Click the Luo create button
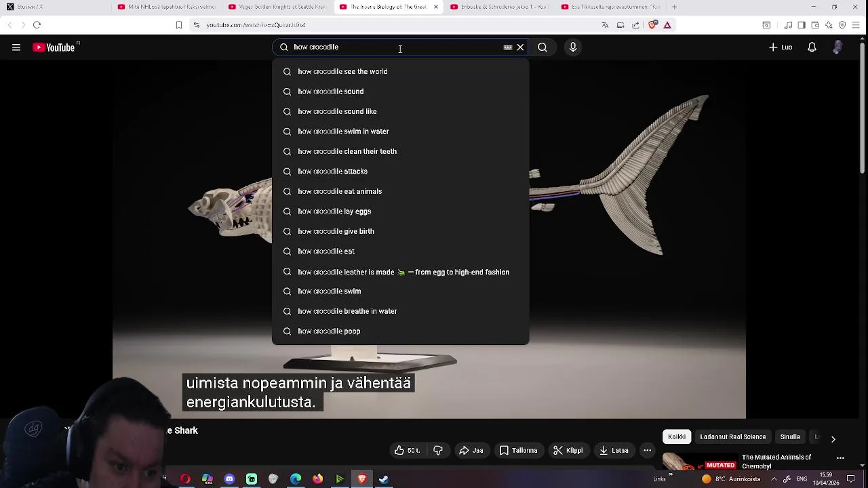 pyautogui.click(x=781, y=47)
